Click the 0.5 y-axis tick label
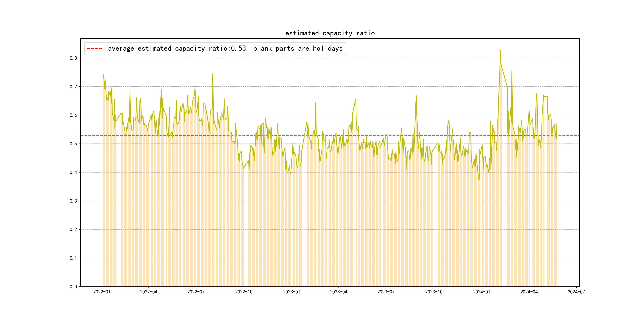644x322 pixels. [73, 144]
